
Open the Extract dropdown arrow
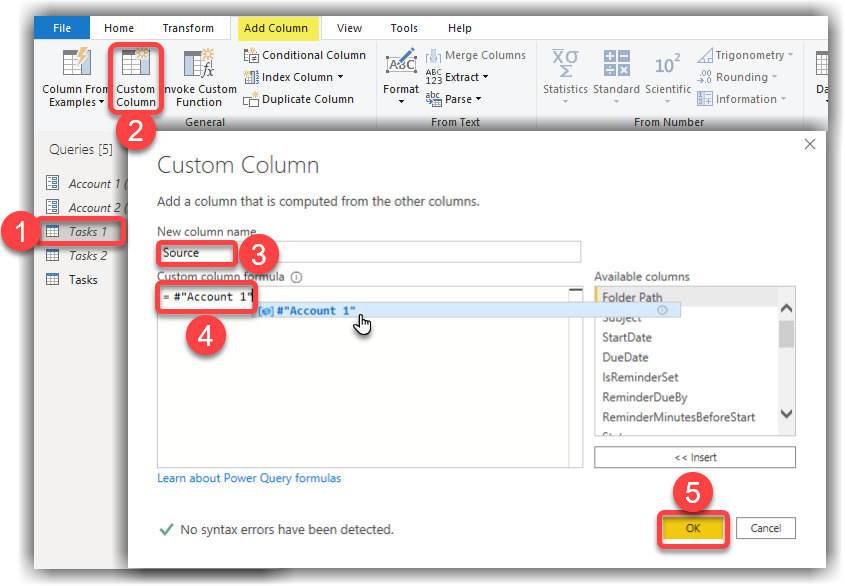pyautogui.click(x=485, y=77)
